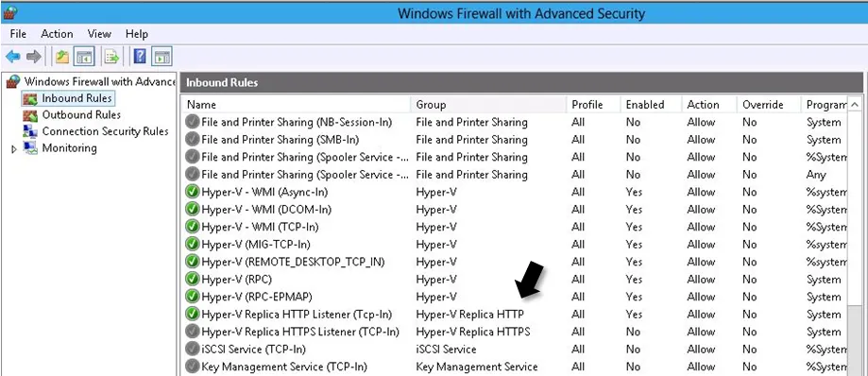868x376 pixels.
Task: Click green check icon of Hyper-V - WMI (Async-In)
Action: tap(192, 192)
